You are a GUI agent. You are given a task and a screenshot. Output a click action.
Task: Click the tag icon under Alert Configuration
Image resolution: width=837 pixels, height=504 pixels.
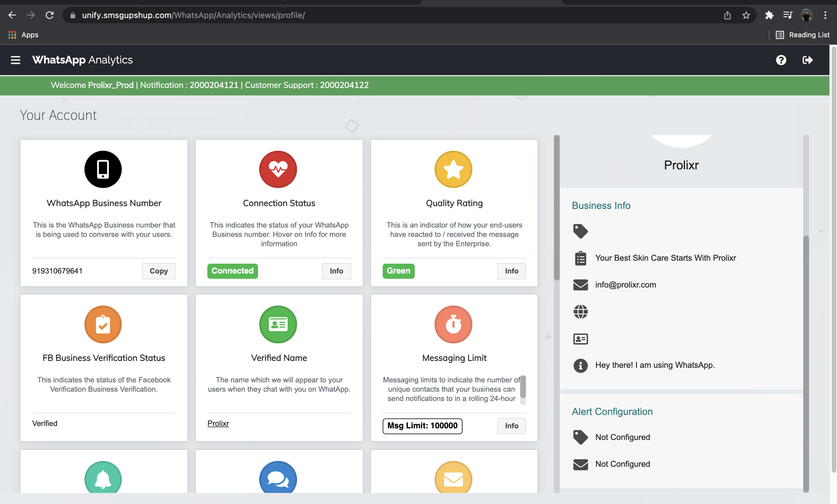[x=580, y=437]
